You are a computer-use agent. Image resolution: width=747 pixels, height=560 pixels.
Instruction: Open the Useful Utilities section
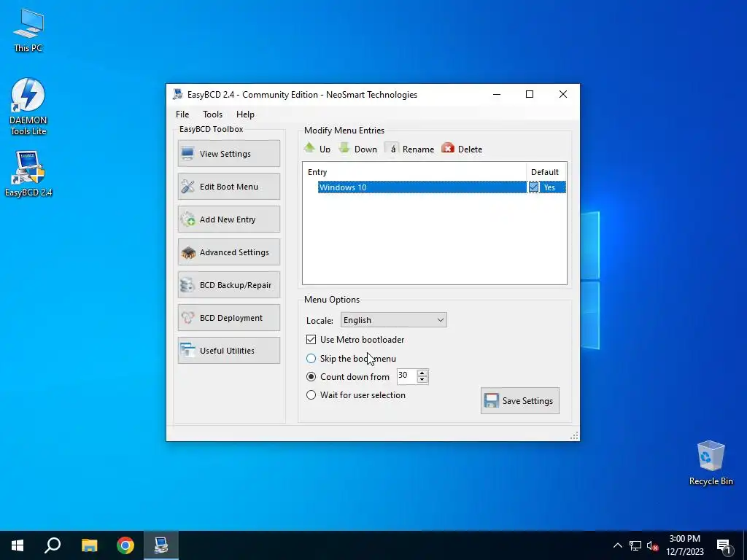pos(228,351)
